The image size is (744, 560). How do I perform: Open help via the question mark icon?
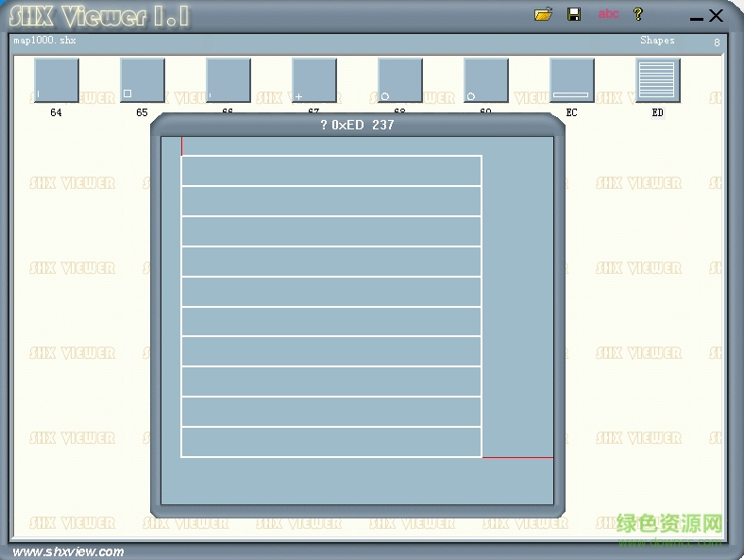(638, 14)
